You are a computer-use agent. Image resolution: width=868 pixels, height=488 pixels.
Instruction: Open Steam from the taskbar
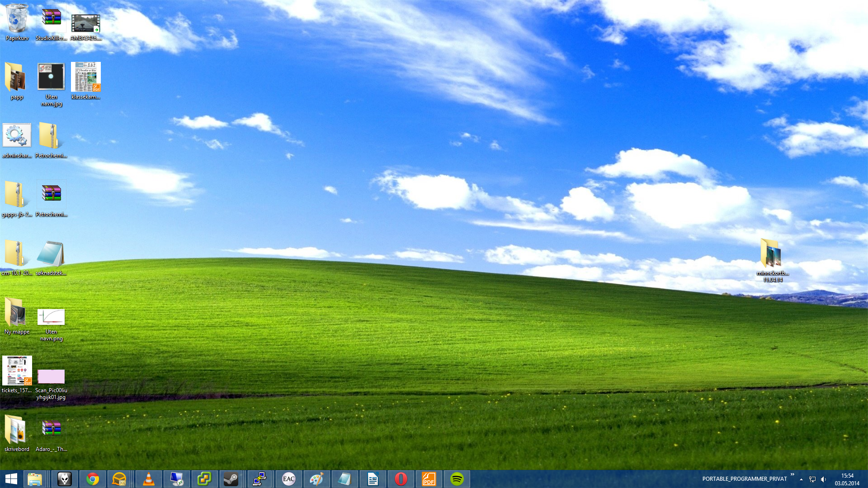click(231, 479)
